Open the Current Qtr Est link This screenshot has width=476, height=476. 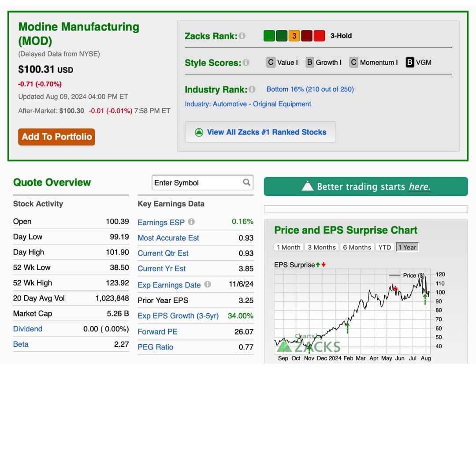click(x=163, y=253)
